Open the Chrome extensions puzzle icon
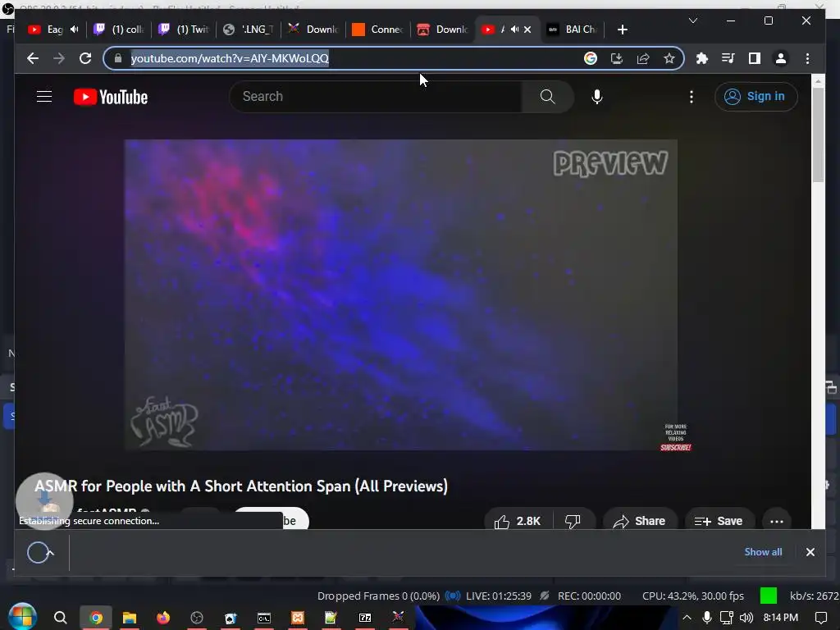 tap(702, 58)
